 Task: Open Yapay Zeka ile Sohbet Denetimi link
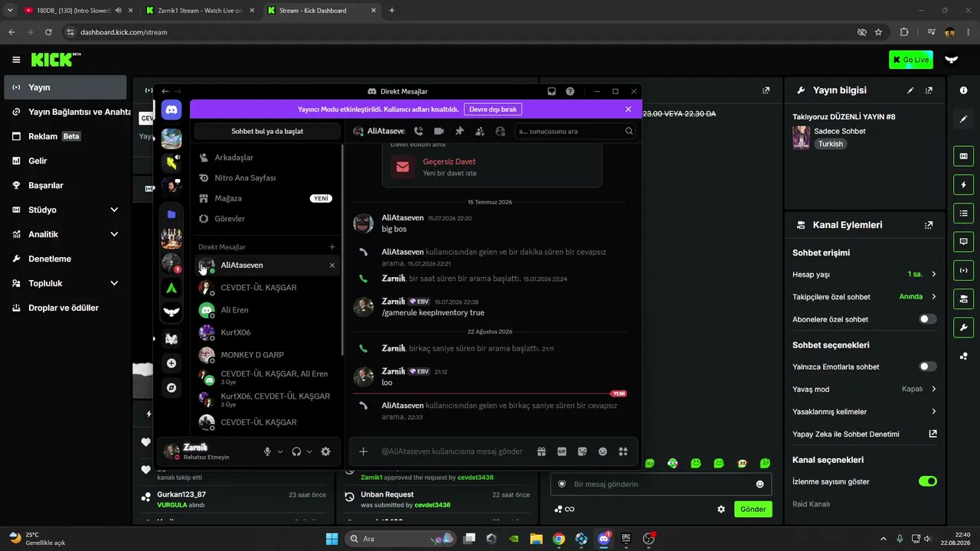(x=864, y=434)
